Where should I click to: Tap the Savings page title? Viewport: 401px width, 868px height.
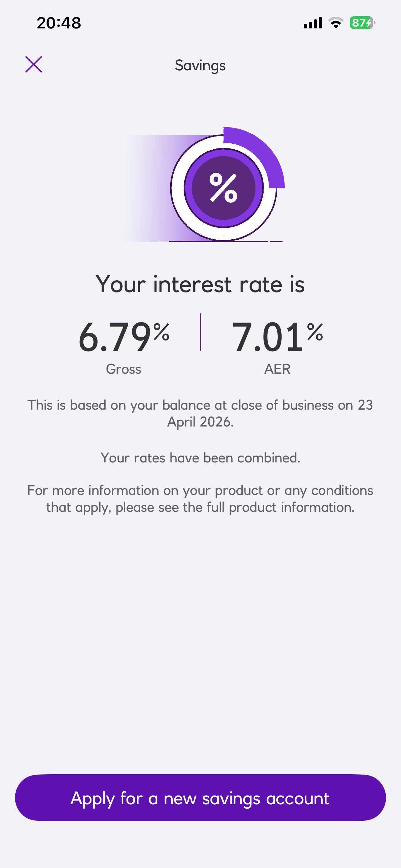[x=200, y=65]
